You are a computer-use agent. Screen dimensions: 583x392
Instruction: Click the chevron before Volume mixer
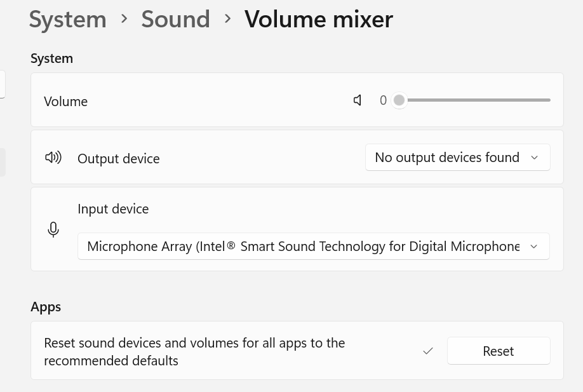coord(227,18)
